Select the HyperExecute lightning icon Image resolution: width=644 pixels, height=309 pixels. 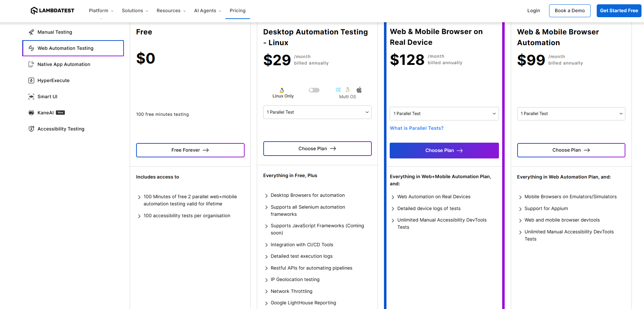(32, 80)
